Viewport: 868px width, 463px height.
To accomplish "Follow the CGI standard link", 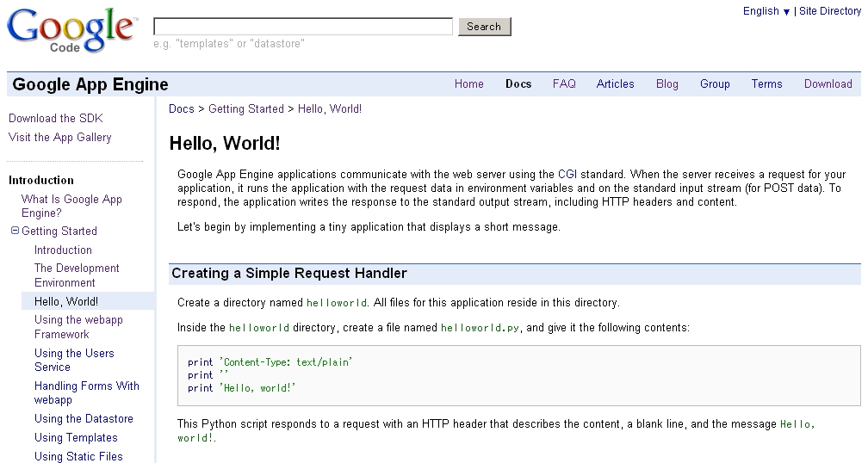I will 567,174.
